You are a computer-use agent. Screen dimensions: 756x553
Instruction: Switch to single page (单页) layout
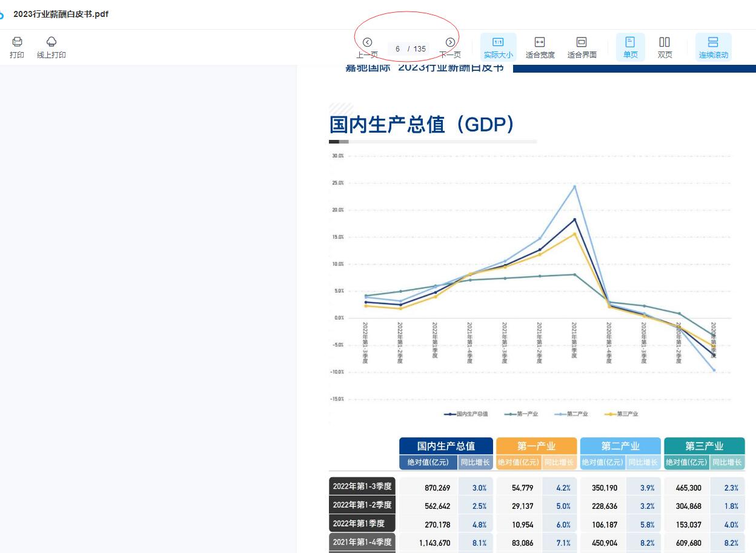point(630,42)
